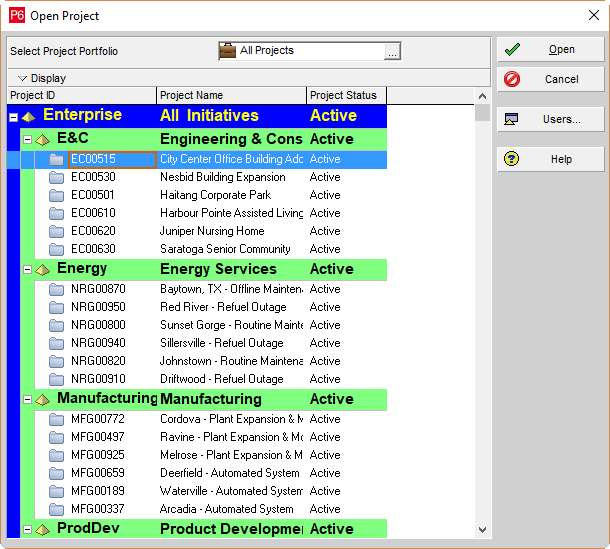Collapse the Manufacturing node
The height and width of the screenshot is (549, 610).
27,399
